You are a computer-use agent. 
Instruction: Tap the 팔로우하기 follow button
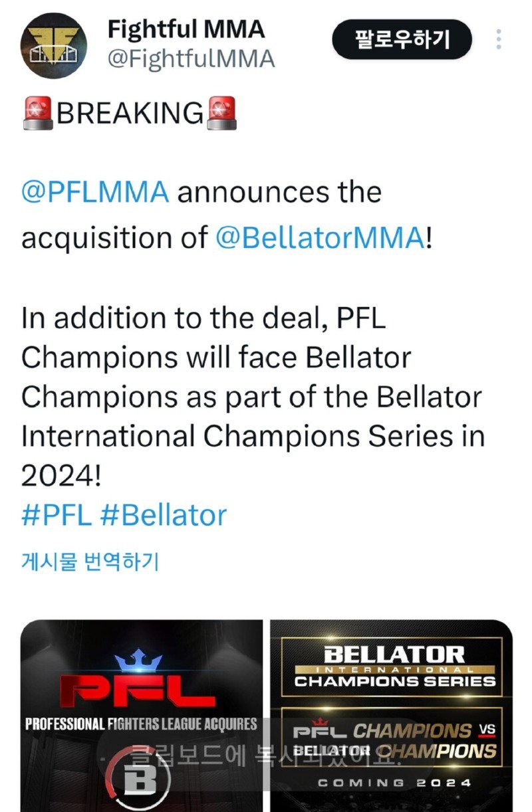coord(402,40)
